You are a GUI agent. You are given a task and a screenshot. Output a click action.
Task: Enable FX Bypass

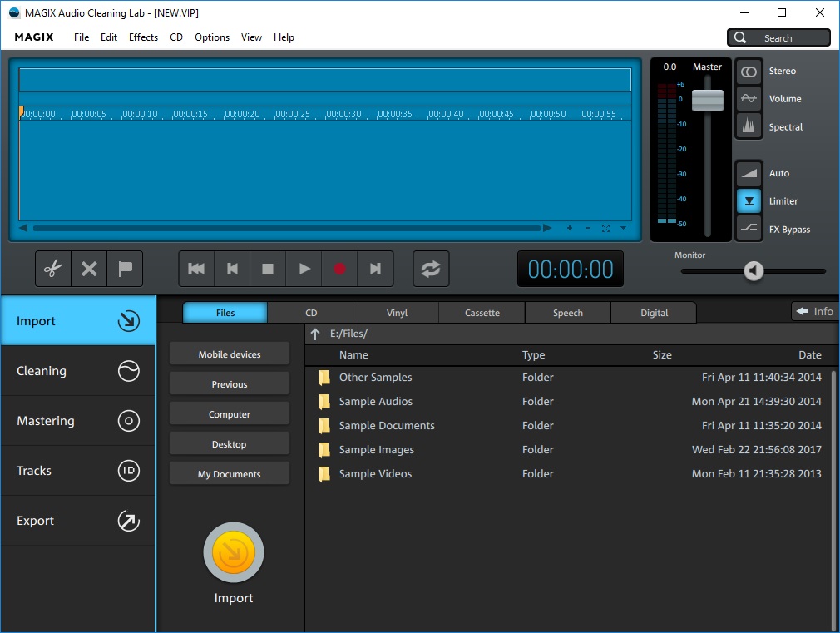749,229
